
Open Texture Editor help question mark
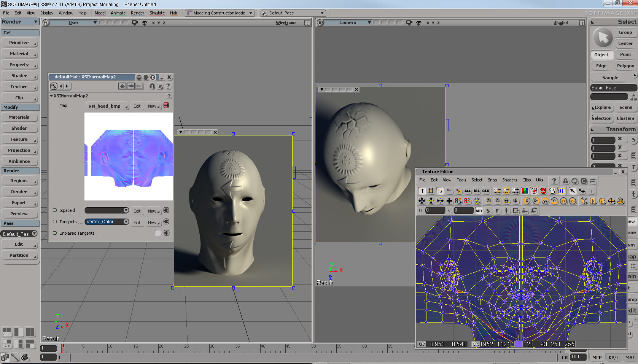554,181
